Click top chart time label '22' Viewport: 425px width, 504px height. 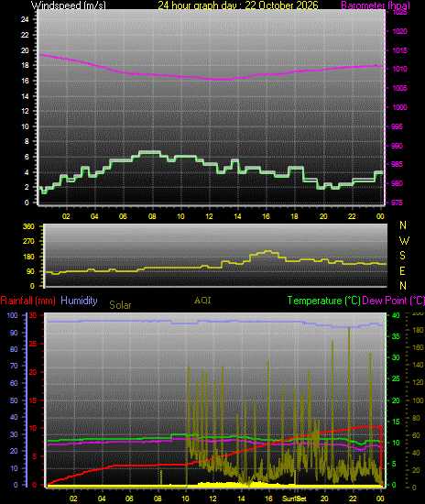(x=352, y=216)
